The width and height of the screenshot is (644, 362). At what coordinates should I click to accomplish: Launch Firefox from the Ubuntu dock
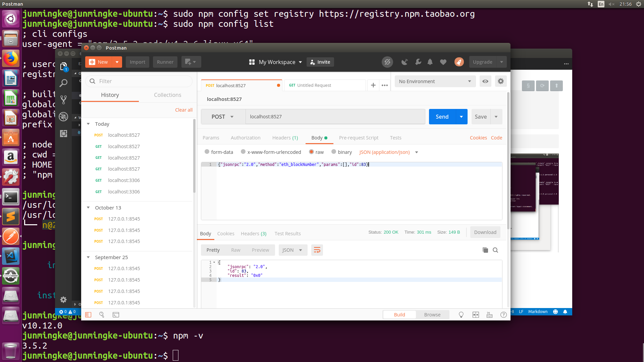tap(11, 59)
